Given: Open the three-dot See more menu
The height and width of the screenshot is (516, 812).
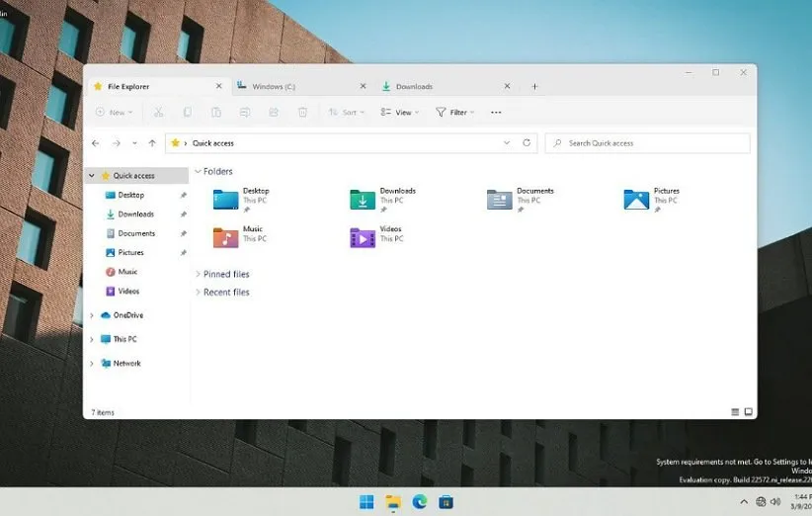Looking at the screenshot, I should (496, 113).
